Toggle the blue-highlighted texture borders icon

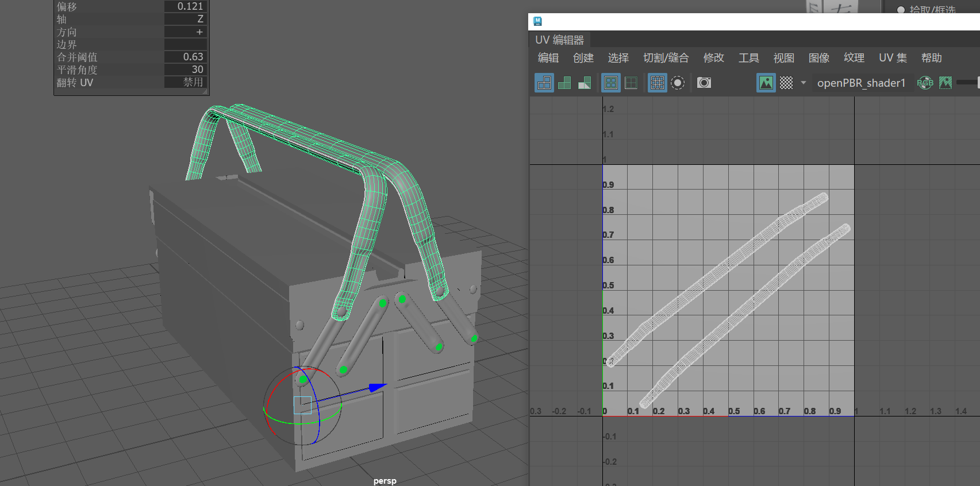click(x=610, y=83)
